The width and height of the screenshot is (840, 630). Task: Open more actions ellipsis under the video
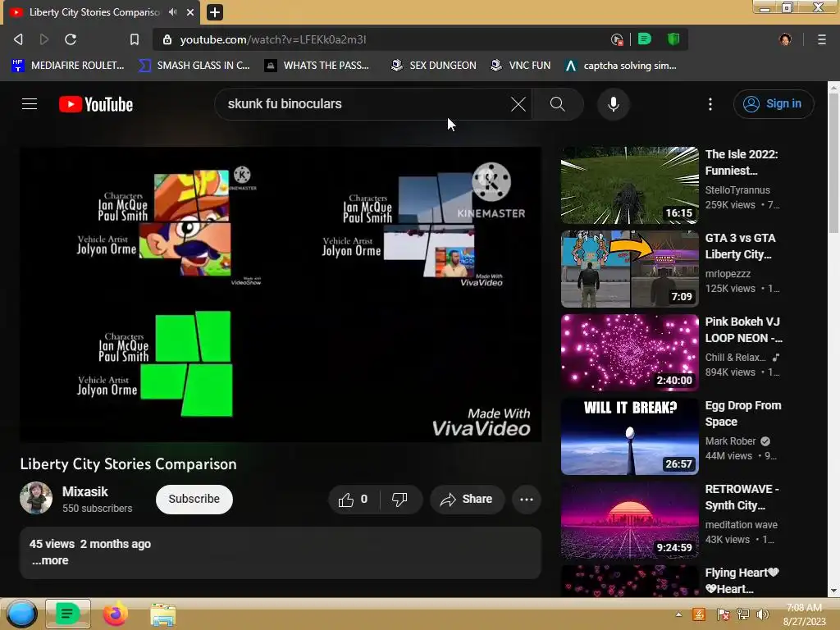point(526,500)
